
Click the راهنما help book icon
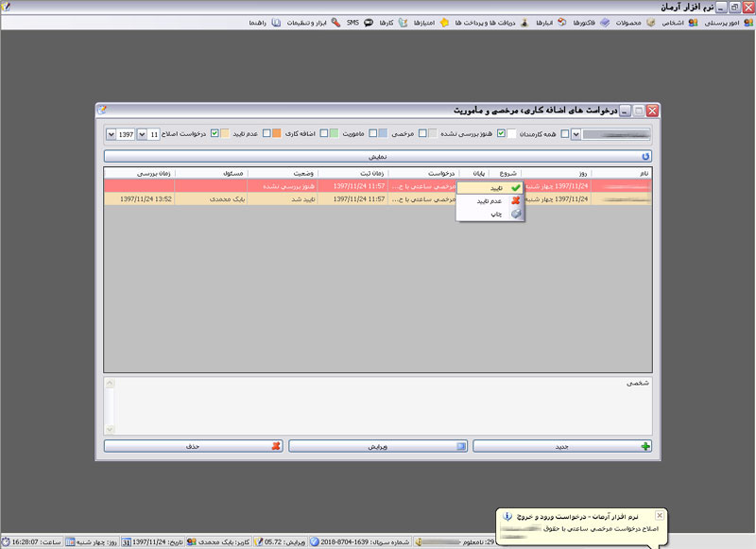pos(276,23)
